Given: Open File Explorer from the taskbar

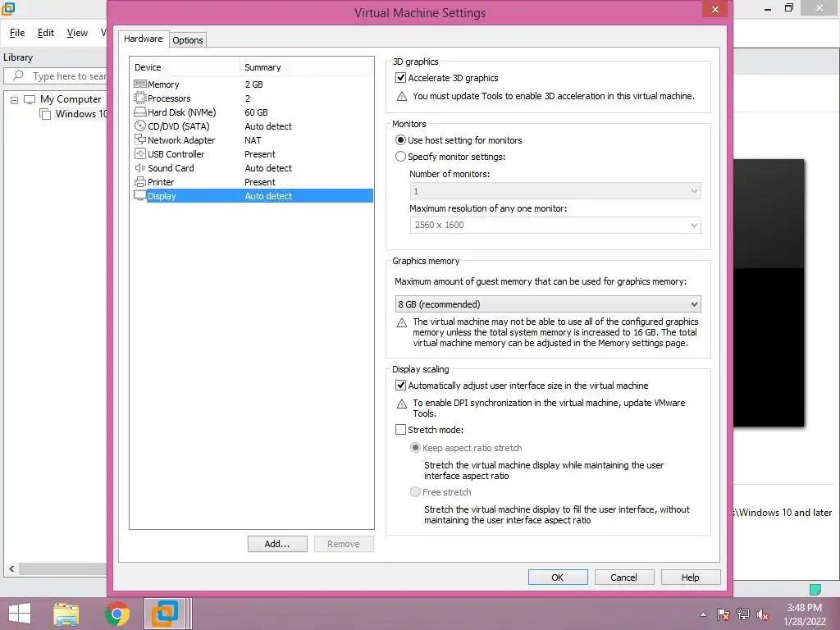Looking at the screenshot, I should (66, 614).
